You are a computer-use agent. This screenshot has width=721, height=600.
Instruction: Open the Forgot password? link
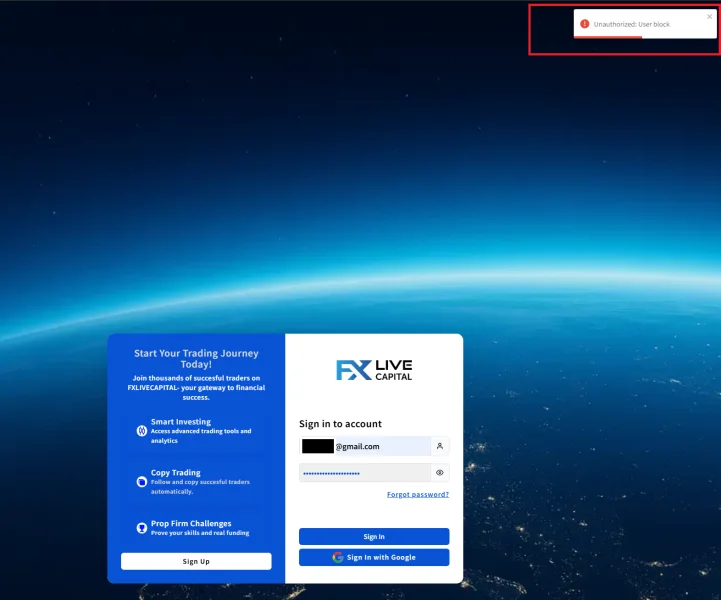point(418,494)
